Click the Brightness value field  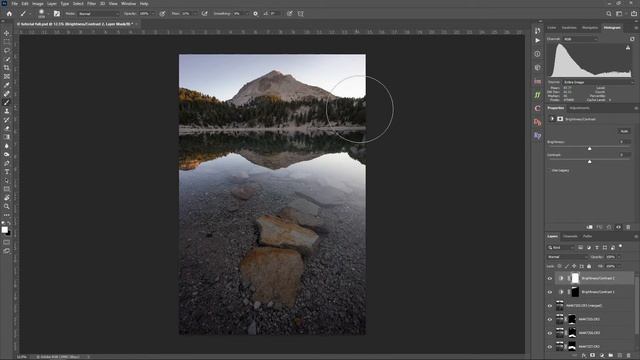[624, 142]
